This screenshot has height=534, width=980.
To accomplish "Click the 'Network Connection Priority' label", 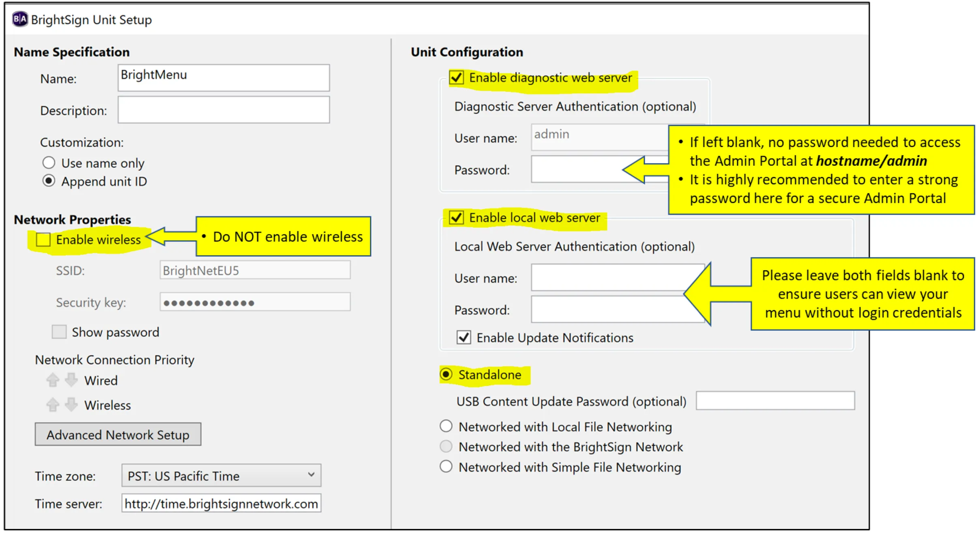I will point(115,360).
